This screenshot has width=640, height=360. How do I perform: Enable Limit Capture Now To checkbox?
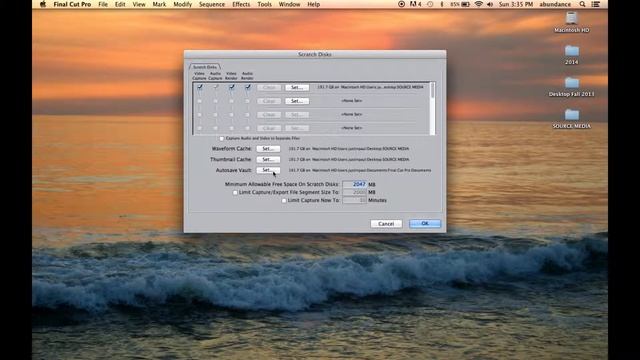click(284, 200)
